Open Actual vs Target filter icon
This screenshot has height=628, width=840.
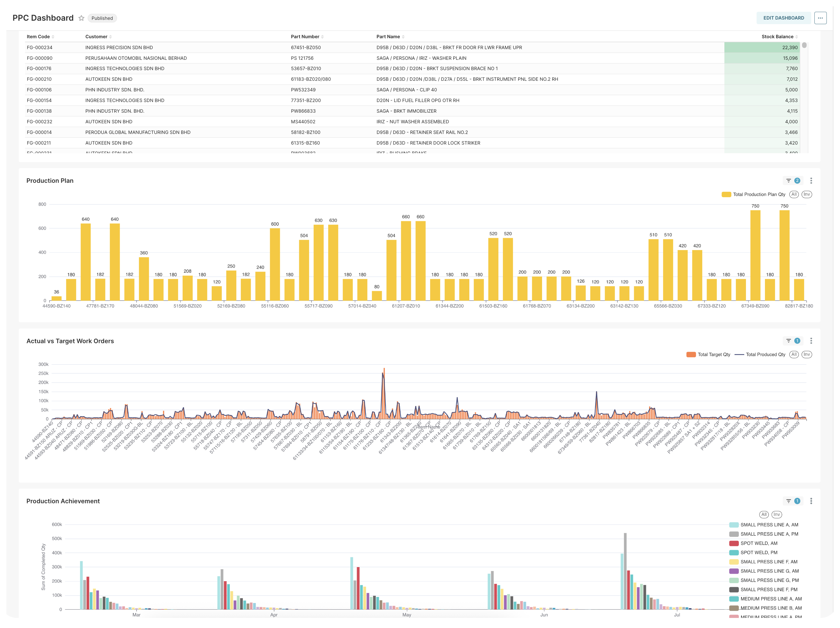click(x=789, y=341)
